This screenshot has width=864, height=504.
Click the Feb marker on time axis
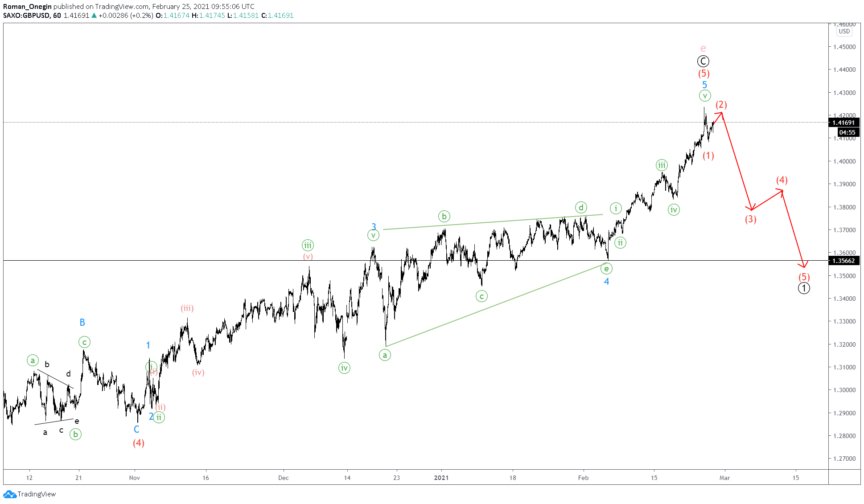pyautogui.click(x=583, y=478)
